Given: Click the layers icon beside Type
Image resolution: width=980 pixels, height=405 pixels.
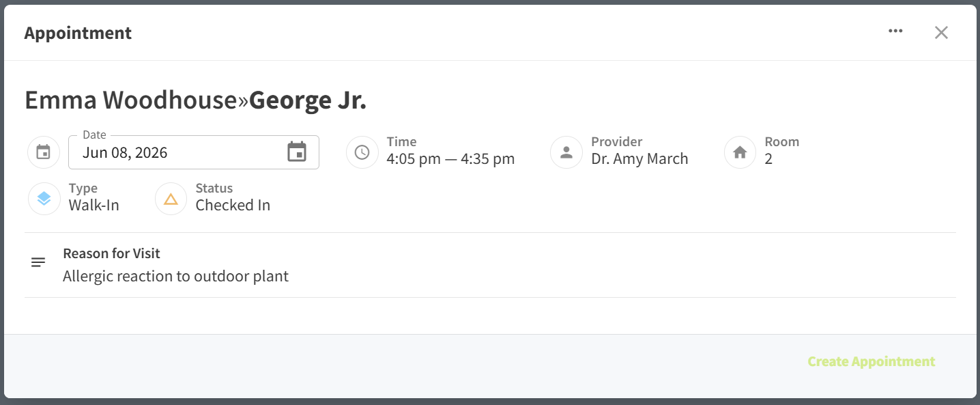Looking at the screenshot, I should (x=44, y=199).
